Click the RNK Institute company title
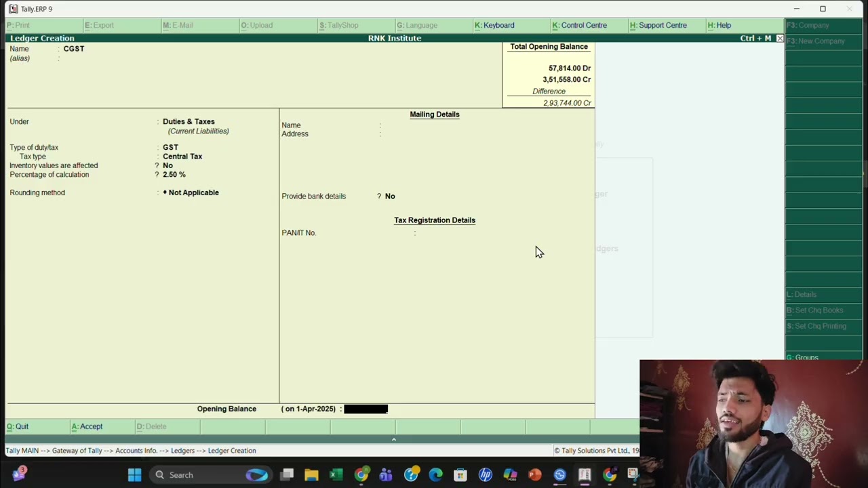This screenshot has width=868, height=488. pos(395,39)
